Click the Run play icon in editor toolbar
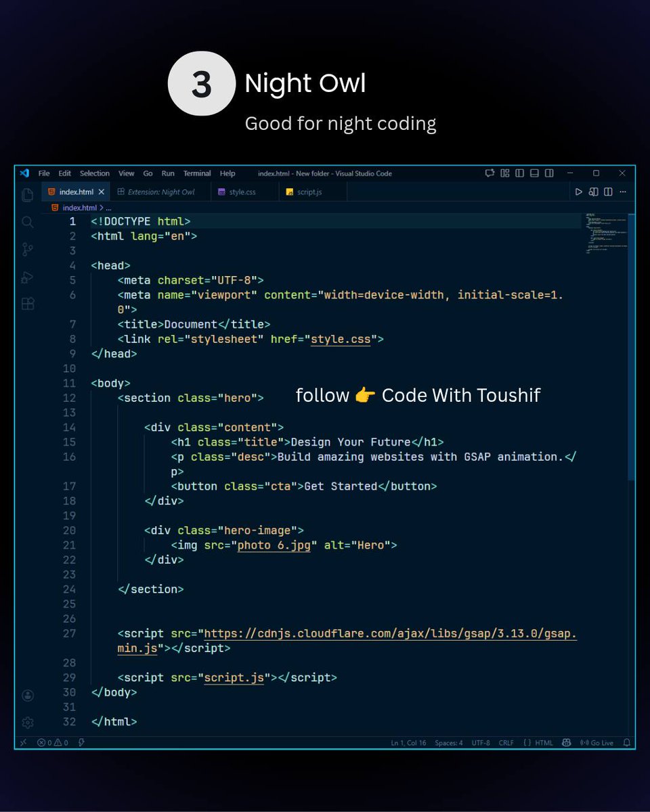 (578, 192)
